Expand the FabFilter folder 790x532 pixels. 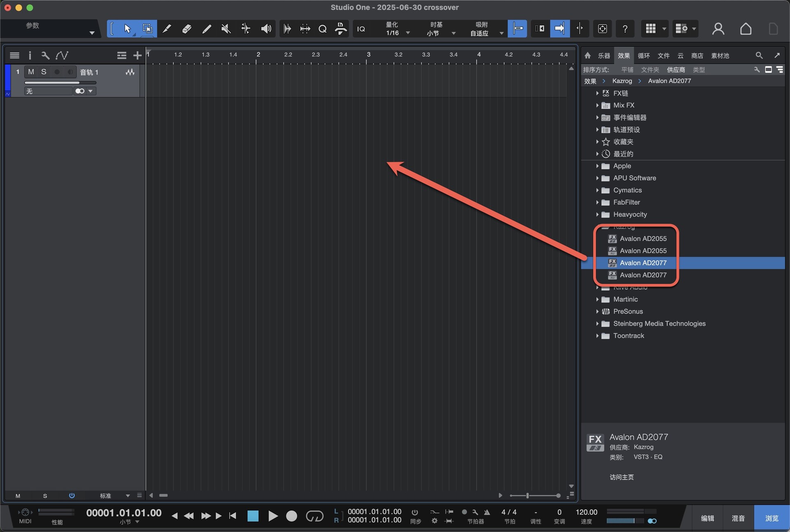(597, 202)
